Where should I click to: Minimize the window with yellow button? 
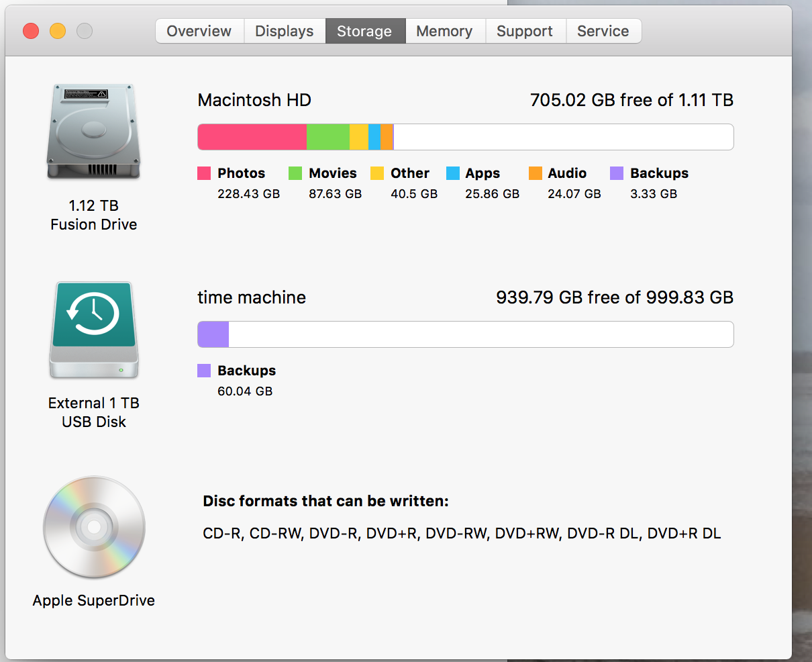pyautogui.click(x=58, y=31)
